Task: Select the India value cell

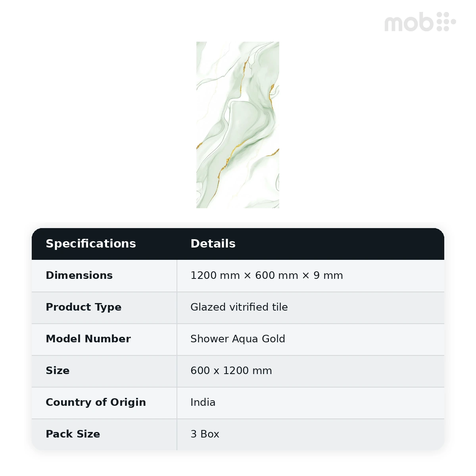Action: click(311, 403)
